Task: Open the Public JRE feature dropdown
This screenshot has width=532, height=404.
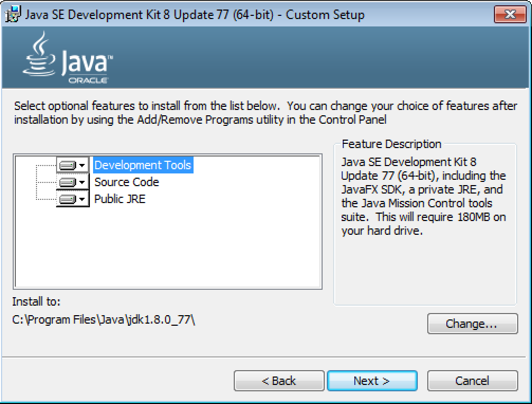Action: [x=72, y=199]
